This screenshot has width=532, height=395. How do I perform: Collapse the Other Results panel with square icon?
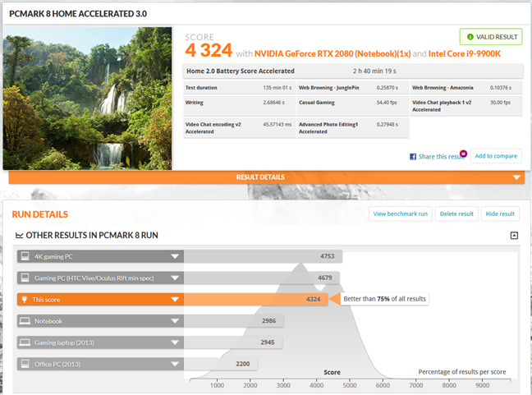click(514, 235)
